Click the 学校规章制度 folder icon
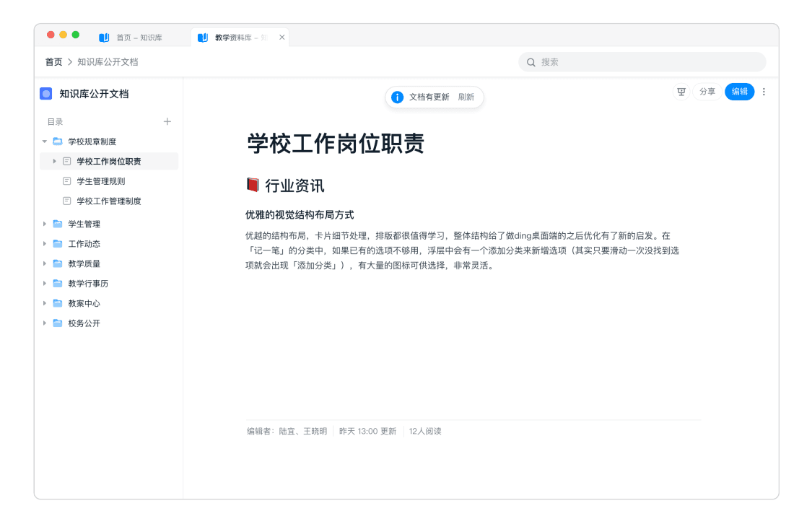The image size is (812, 524). pos(58,141)
